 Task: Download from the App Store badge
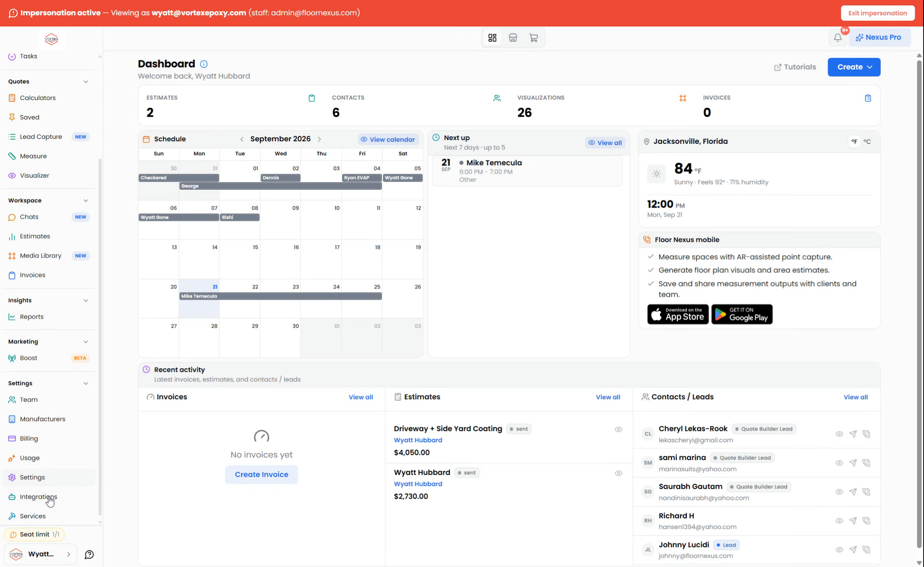tap(678, 314)
